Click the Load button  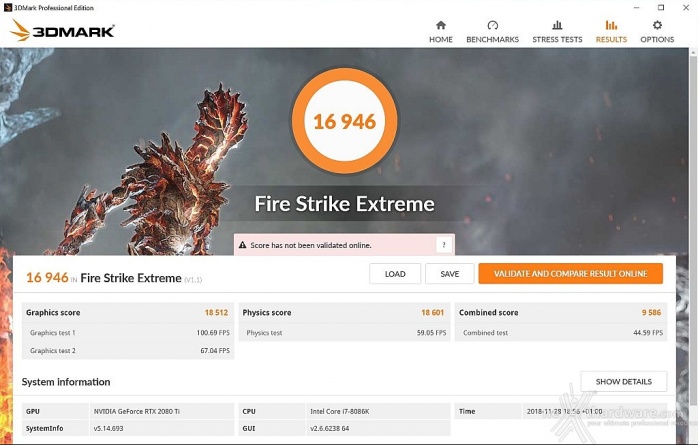(395, 274)
